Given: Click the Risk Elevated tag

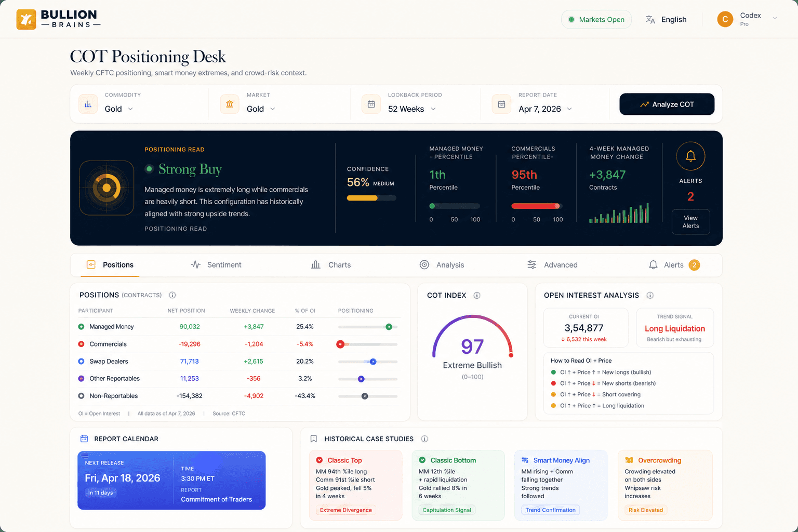Looking at the screenshot, I should pos(646,510).
